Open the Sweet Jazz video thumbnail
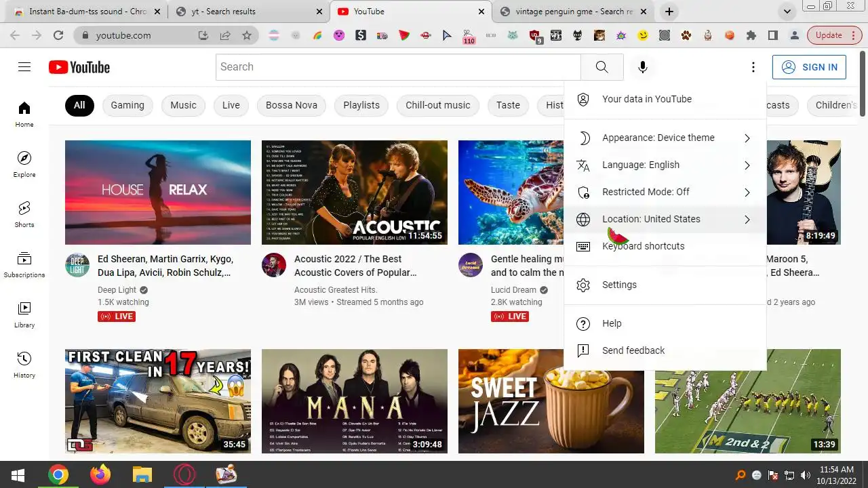This screenshot has height=488, width=868. (x=551, y=401)
